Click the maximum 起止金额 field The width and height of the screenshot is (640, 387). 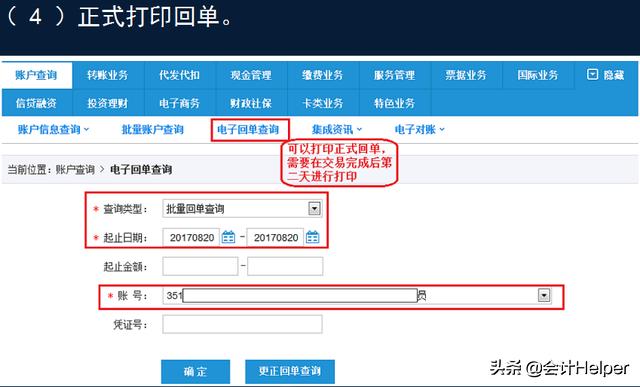(285, 266)
